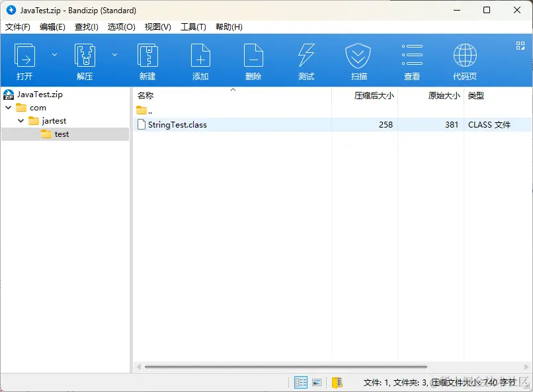Click the ZIP icon beside JavaTest.zip
This screenshot has width=533, height=392.
[9, 95]
